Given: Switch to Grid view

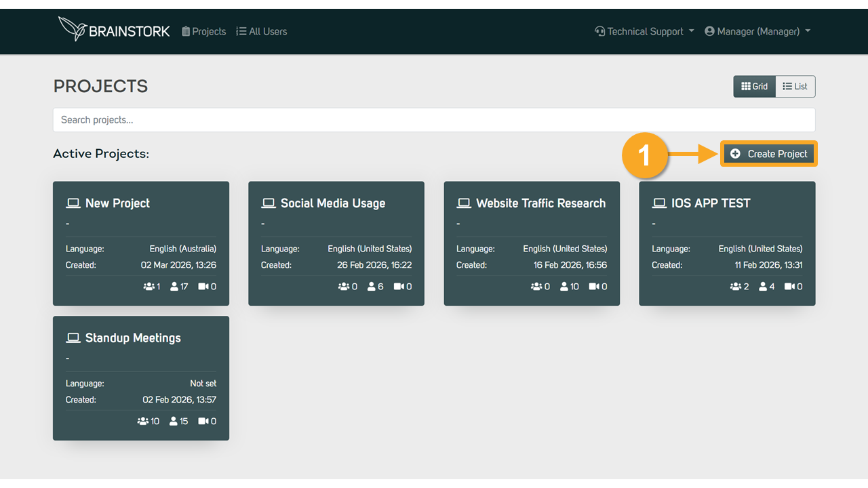Looking at the screenshot, I should [754, 87].
